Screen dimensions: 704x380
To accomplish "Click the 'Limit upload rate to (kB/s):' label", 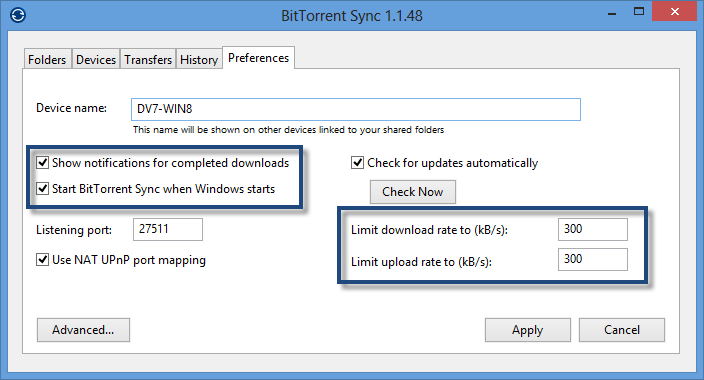I will pyautogui.click(x=421, y=261).
